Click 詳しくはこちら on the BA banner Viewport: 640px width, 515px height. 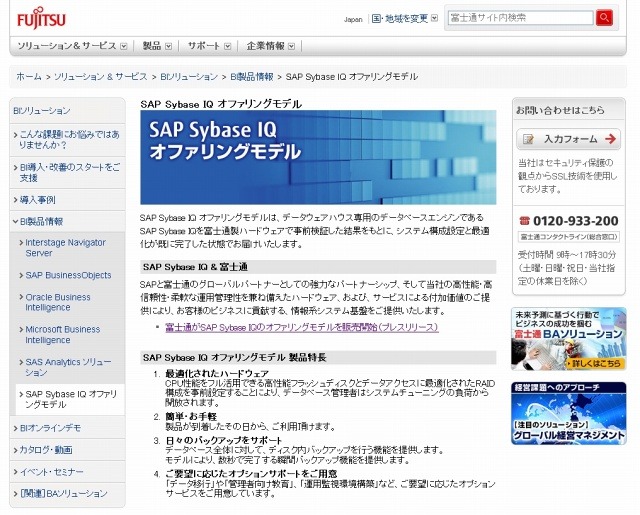[x=596, y=363]
